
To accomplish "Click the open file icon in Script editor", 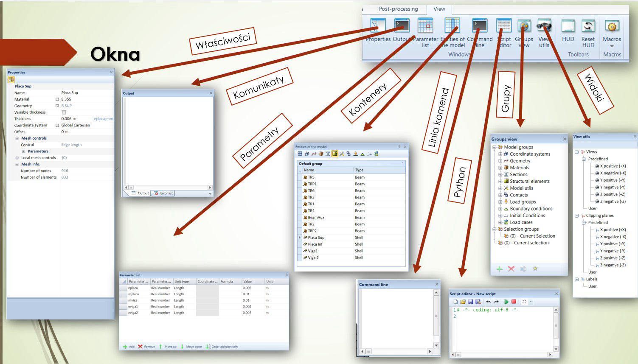I will (x=463, y=302).
